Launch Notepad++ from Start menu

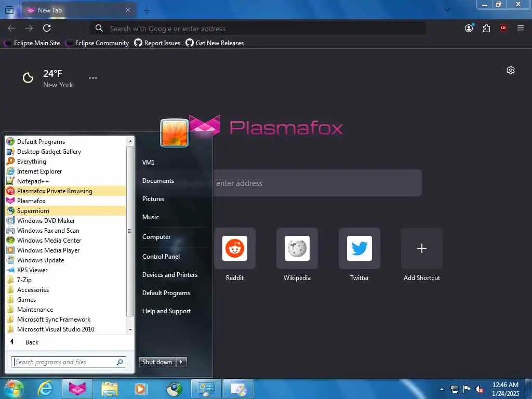pos(66,181)
